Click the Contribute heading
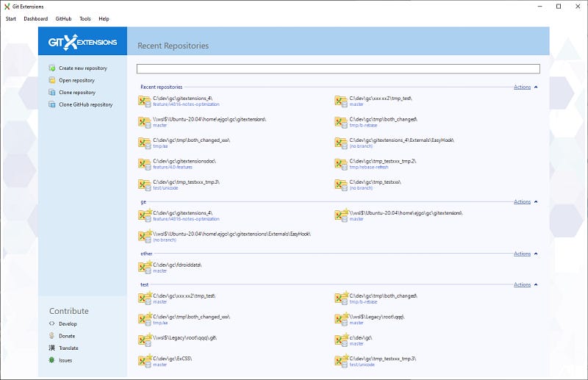The image size is (588, 380). click(x=69, y=311)
